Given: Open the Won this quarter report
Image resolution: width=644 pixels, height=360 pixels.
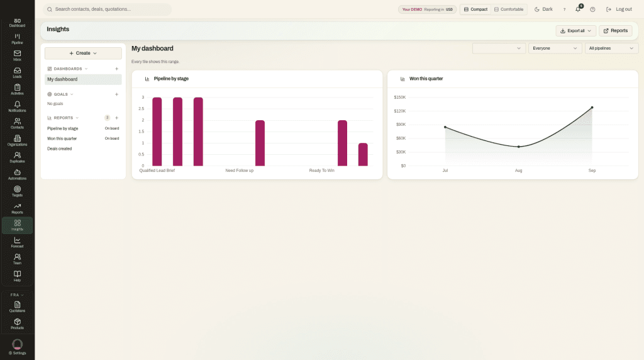Looking at the screenshot, I should (x=83, y=138).
